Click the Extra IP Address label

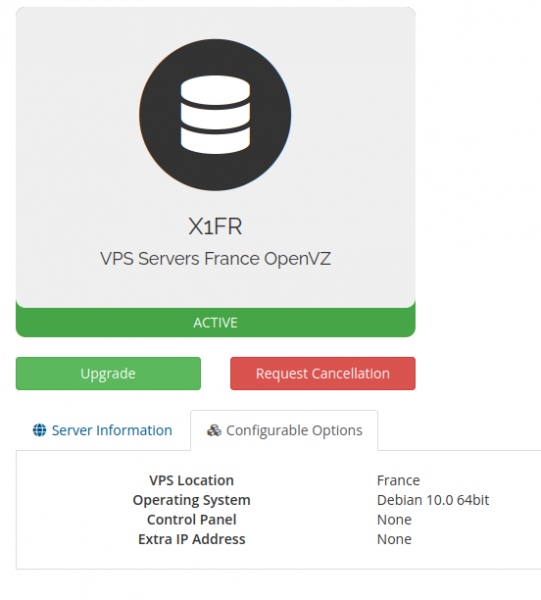[191, 539]
